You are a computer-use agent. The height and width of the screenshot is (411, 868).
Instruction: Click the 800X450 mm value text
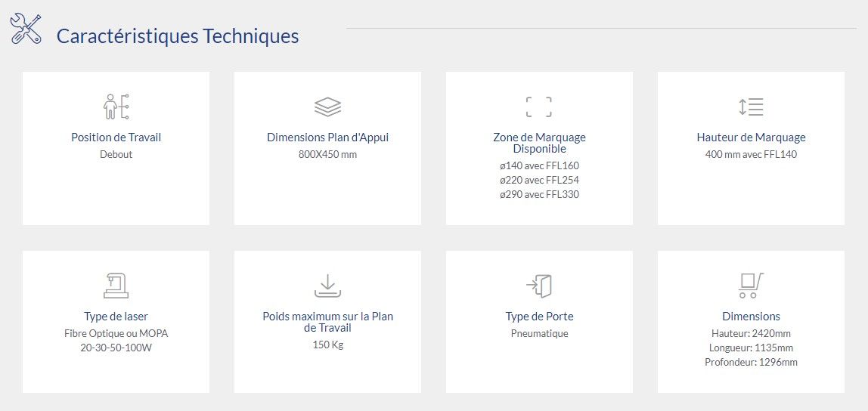[327, 155]
